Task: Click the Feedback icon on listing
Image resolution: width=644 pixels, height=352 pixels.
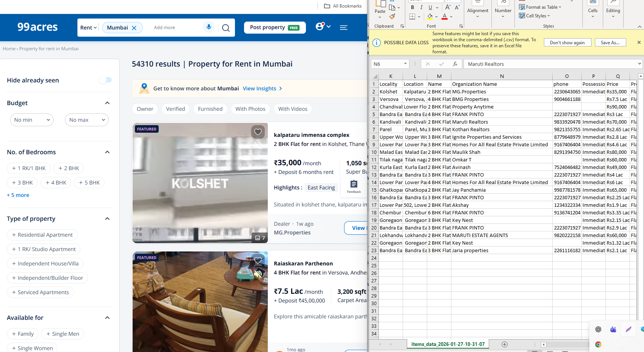Action: pyautogui.click(x=354, y=186)
